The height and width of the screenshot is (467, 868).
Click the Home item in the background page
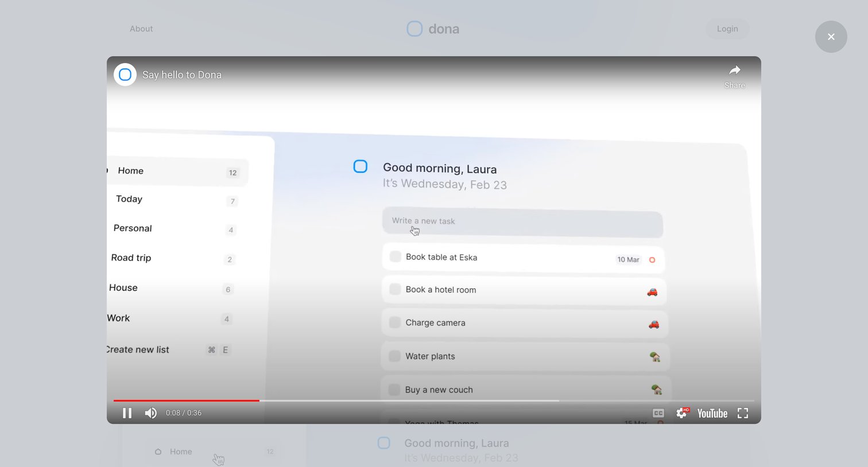coord(180,452)
